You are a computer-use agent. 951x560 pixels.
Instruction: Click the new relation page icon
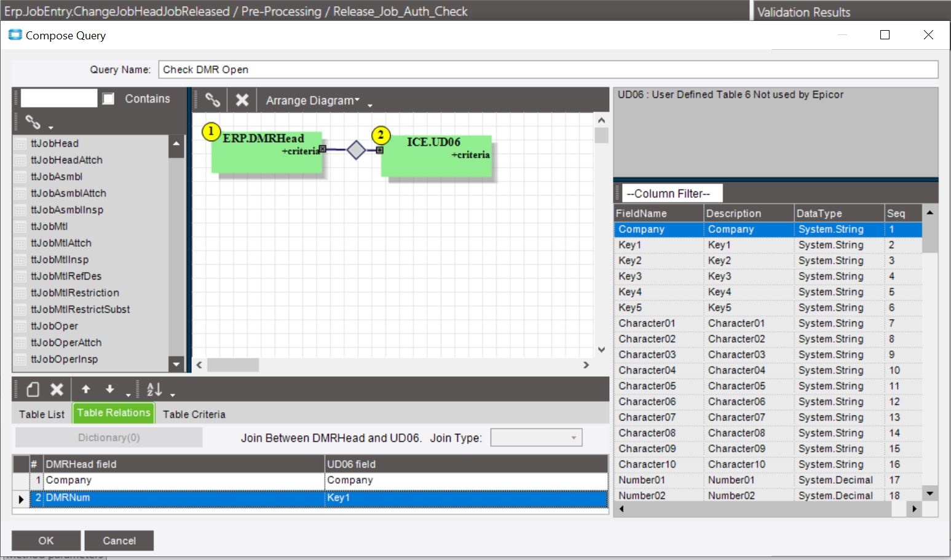33,389
